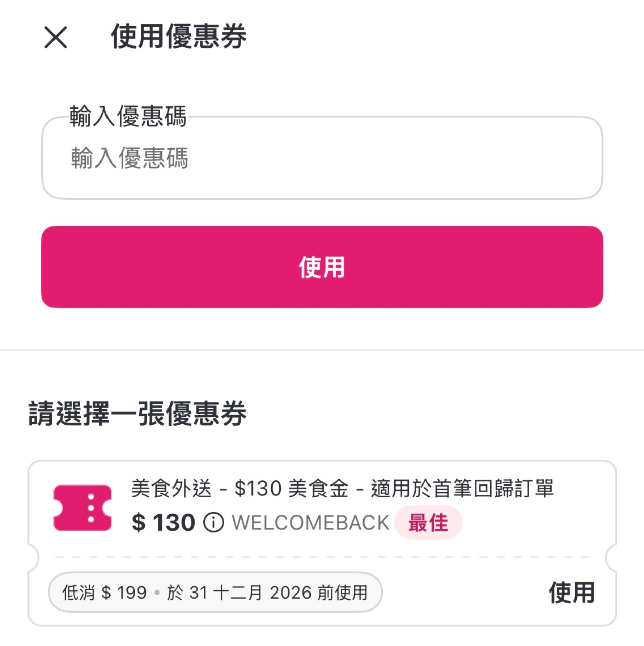Tap the right notch of the coupon card
The image size is (644, 646).
(612, 557)
